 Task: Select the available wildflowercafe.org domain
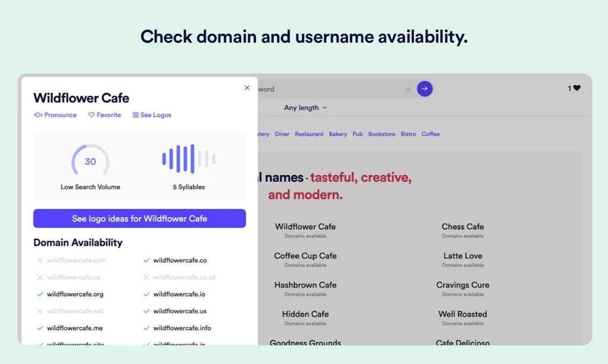(x=75, y=294)
